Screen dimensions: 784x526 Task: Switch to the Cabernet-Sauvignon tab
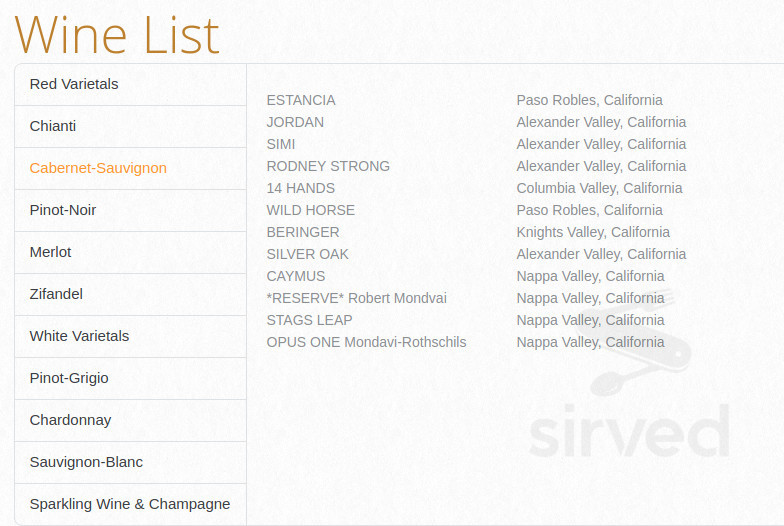(98, 168)
